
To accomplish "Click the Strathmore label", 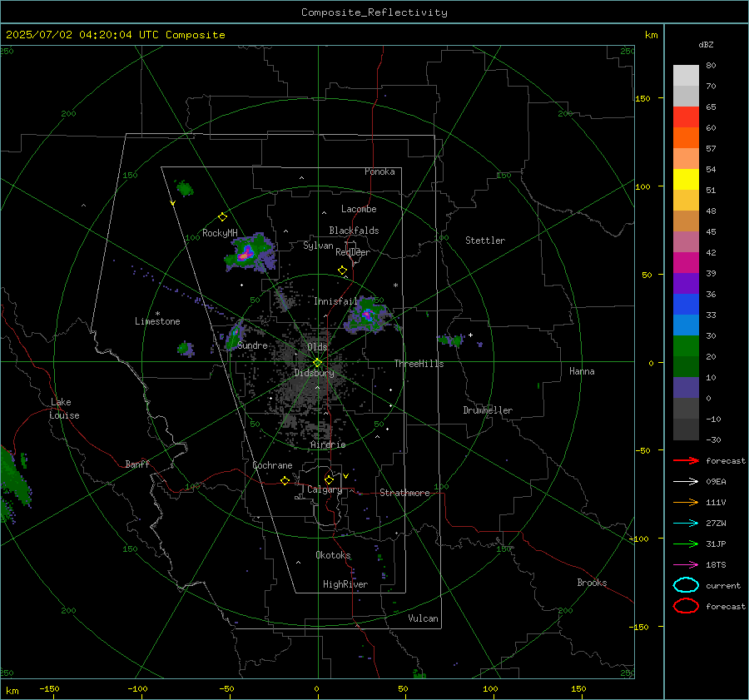I will click(x=404, y=493).
